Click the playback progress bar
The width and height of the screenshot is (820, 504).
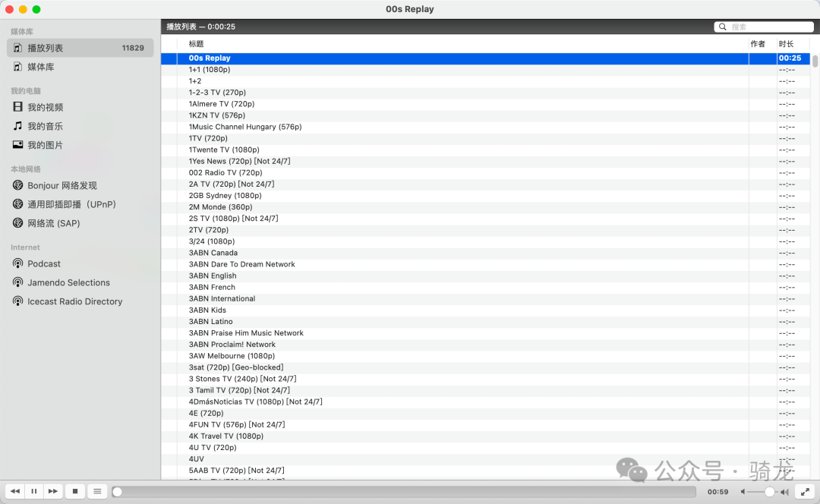pos(404,492)
